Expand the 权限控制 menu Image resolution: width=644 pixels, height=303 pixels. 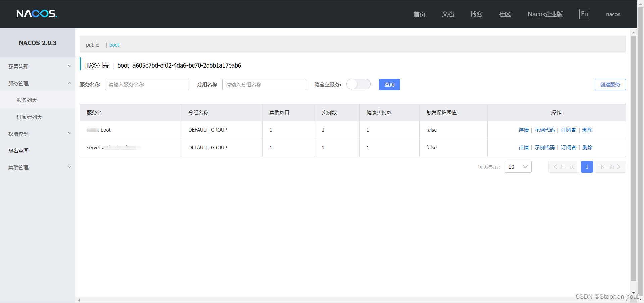(x=38, y=134)
